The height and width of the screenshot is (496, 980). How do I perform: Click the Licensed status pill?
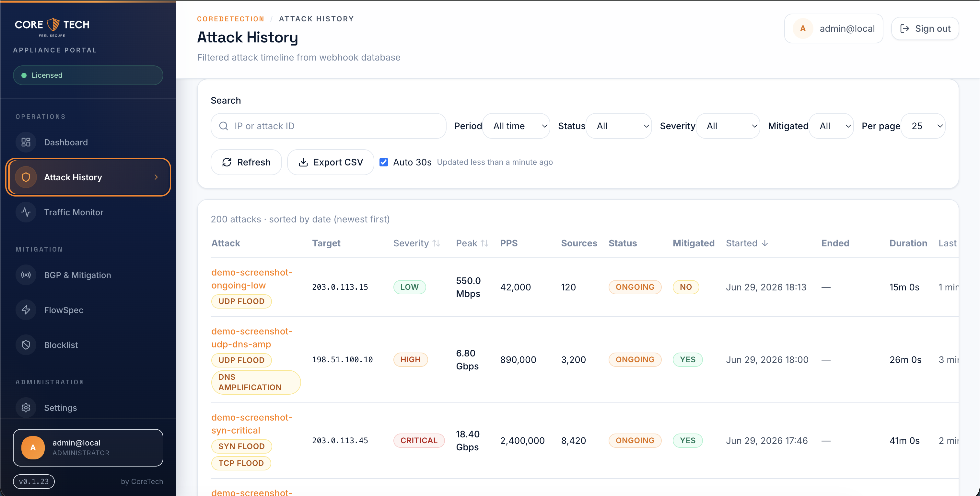click(88, 75)
